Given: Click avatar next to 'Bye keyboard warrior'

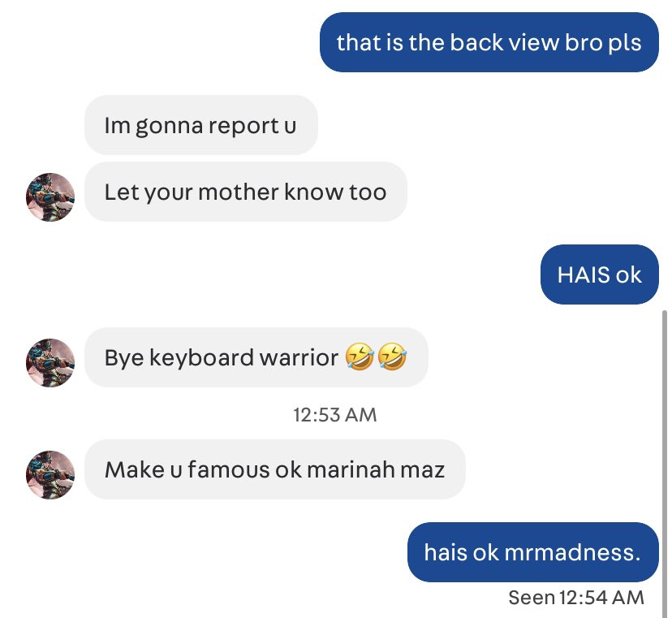Looking at the screenshot, I should pos(50,363).
